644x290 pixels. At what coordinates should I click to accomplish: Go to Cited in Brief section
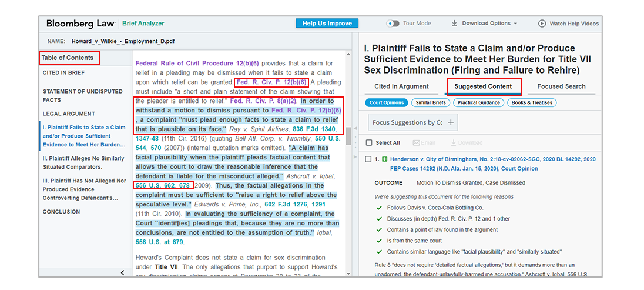[x=63, y=72]
